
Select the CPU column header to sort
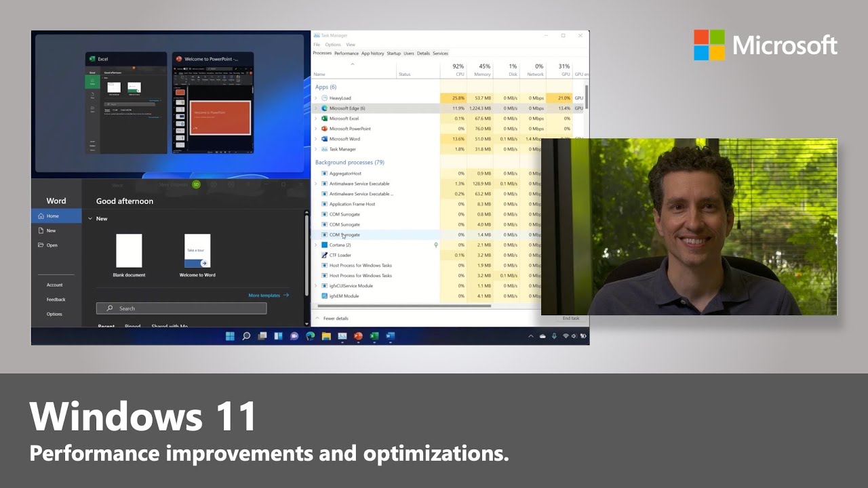pos(460,71)
